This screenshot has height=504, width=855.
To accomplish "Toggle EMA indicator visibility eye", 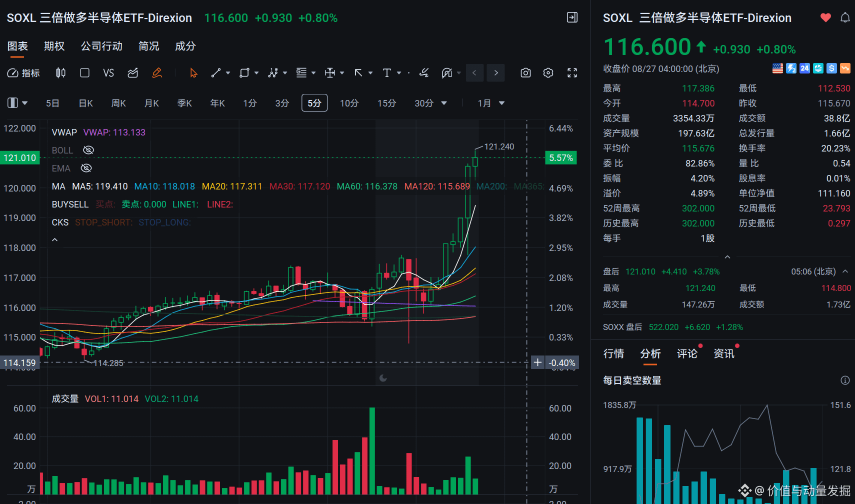I will pos(86,168).
